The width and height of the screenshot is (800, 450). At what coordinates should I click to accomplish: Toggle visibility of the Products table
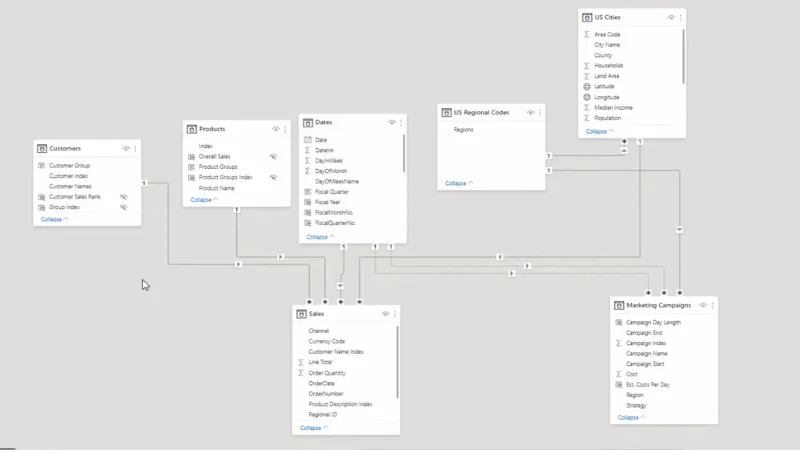tap(276, 129)
